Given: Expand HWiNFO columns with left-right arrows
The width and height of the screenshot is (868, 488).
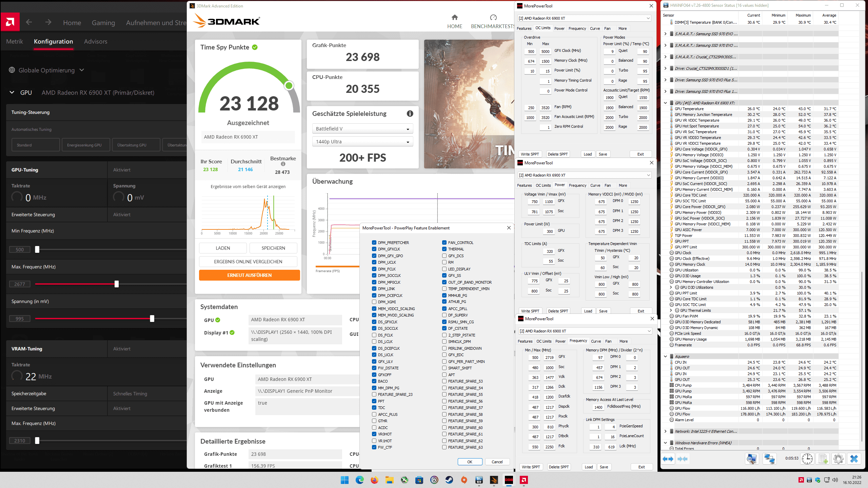Looking at the screenshot, I should pos(668,459).
